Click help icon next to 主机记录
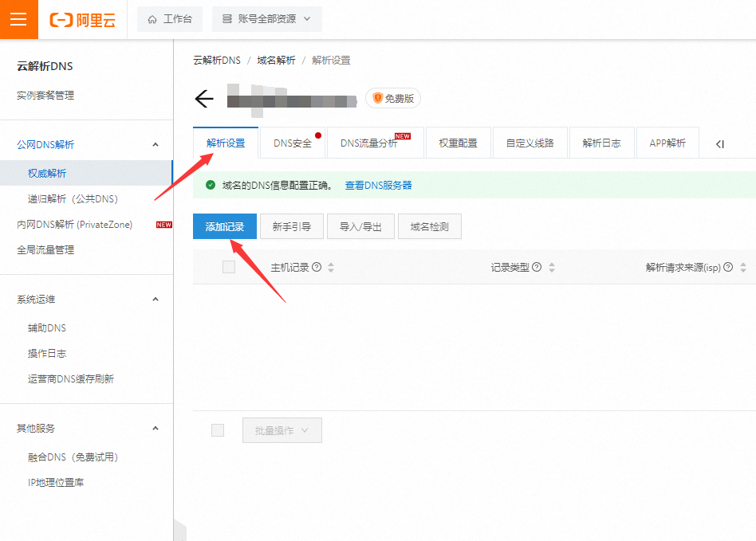The image size is (756, 541). [x=317, y=267]
